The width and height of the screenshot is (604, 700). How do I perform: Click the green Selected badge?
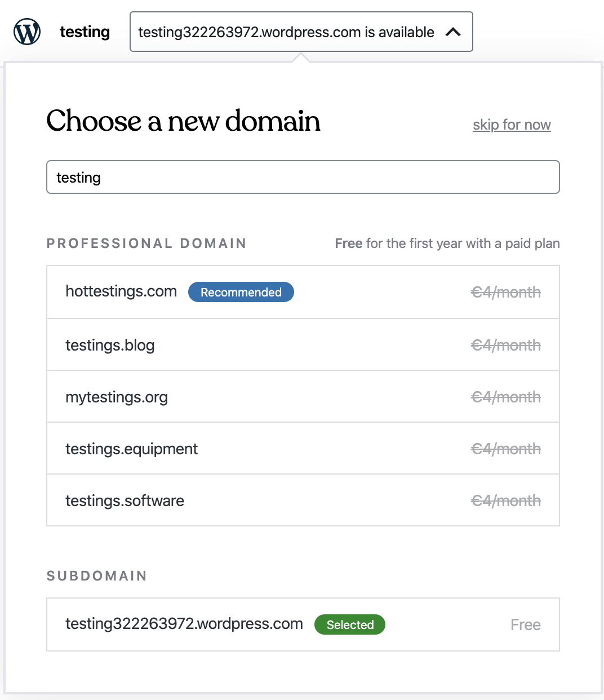click(350, 624)
